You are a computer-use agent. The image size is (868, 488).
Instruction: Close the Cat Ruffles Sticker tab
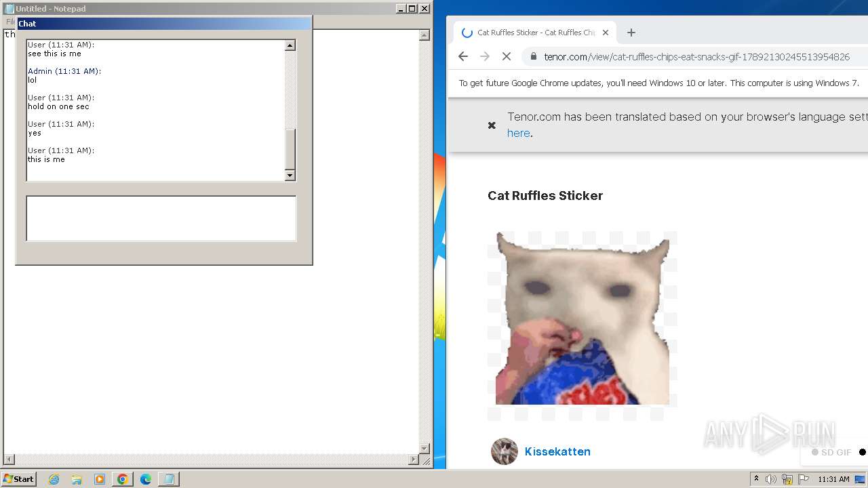606,33
